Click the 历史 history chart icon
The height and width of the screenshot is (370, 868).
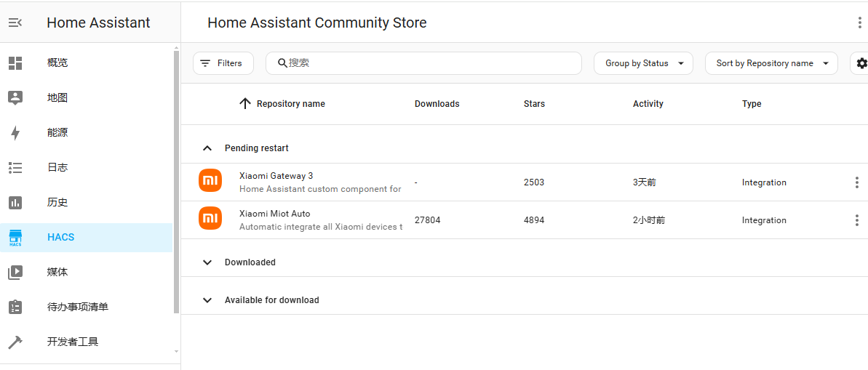click(x=15, y=202)
